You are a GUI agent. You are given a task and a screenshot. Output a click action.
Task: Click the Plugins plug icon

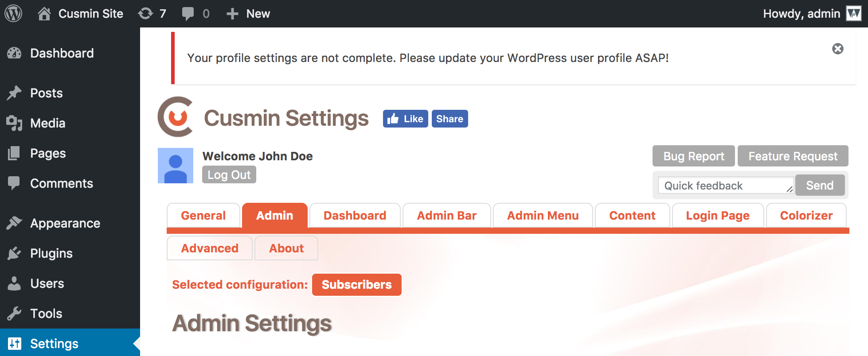[14, 253]
